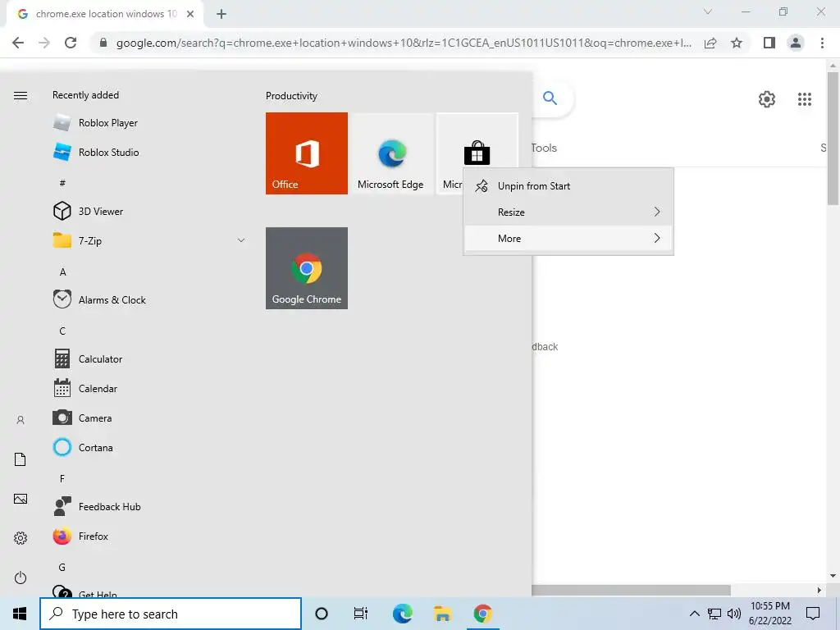The width and height of the screenshot is (840, 630).
Task: Open Pictures from Start sidebar
Action: pyautogui.click(x=21, y=499)
